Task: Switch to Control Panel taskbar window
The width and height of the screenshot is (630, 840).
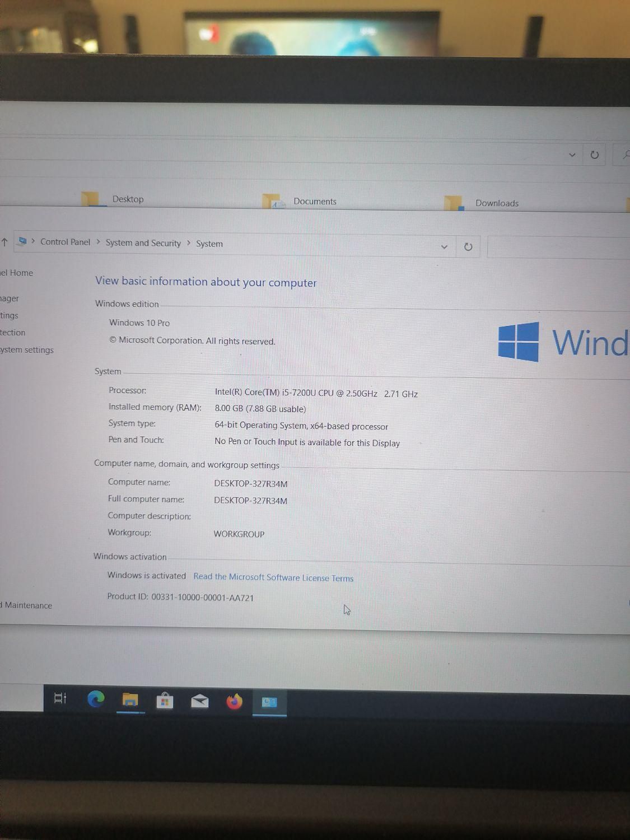Action: tap(269, 702)
